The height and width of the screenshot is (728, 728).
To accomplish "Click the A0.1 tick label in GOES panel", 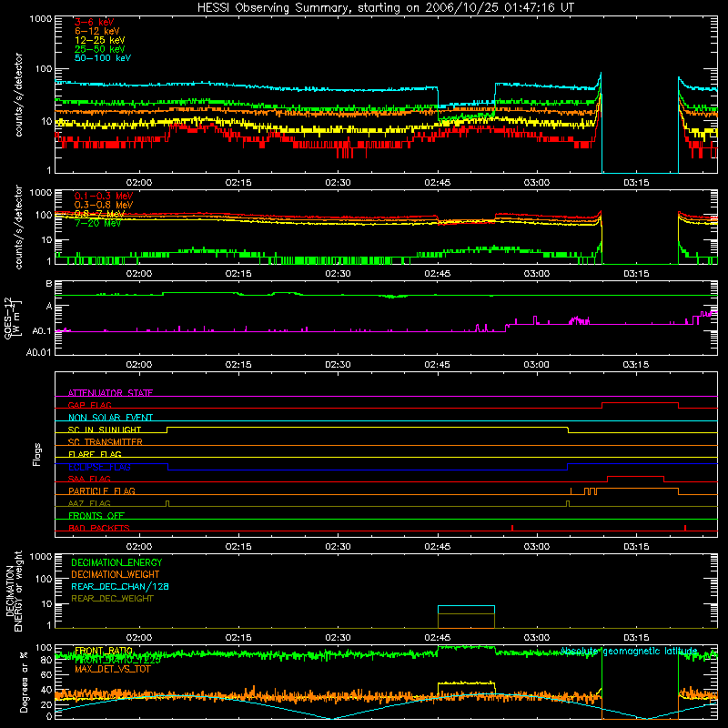I will [41, 331].
